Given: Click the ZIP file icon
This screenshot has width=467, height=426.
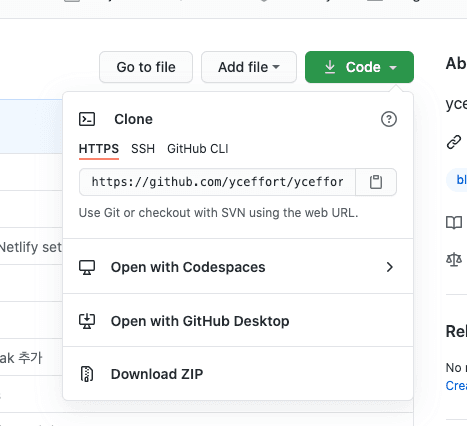Looking at the screenshot, I should [87, 374].
